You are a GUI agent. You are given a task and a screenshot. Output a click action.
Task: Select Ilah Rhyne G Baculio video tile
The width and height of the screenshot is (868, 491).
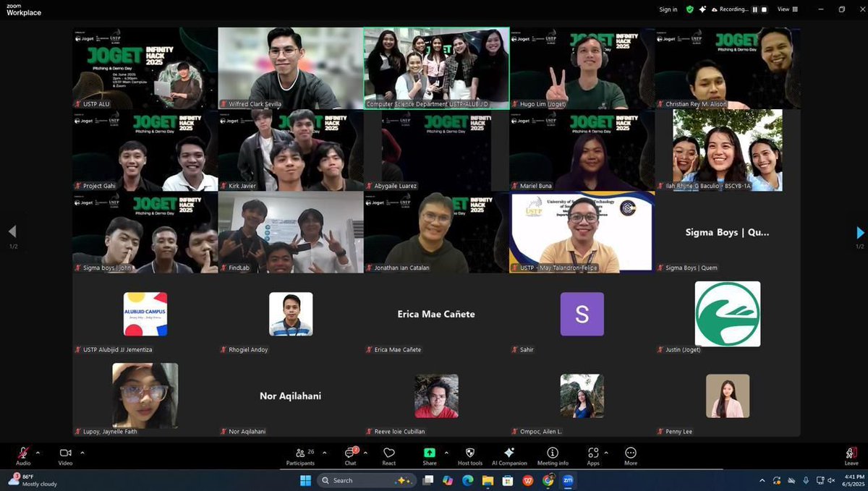(x=728, y=150)
